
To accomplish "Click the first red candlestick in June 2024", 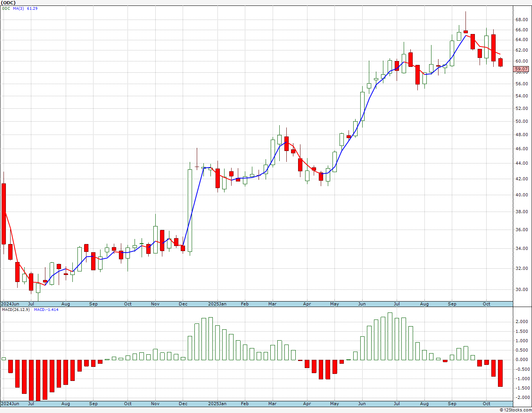I will (4, 214).
